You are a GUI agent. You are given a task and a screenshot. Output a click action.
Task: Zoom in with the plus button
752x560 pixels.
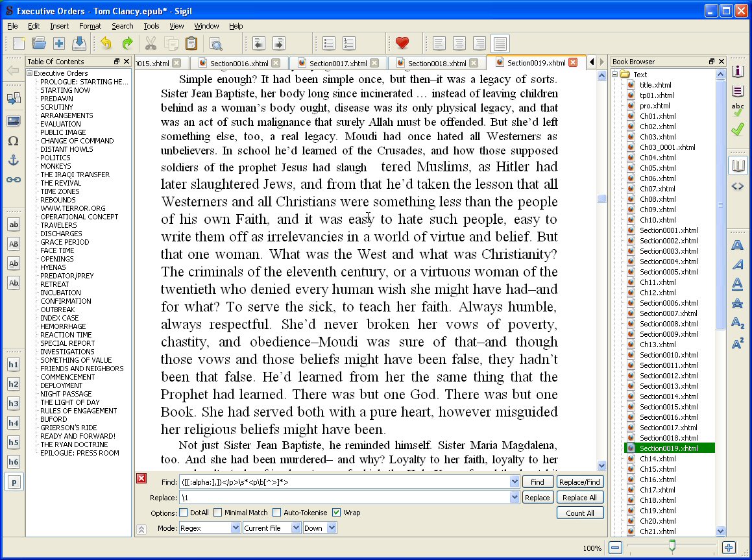(729, 548)
